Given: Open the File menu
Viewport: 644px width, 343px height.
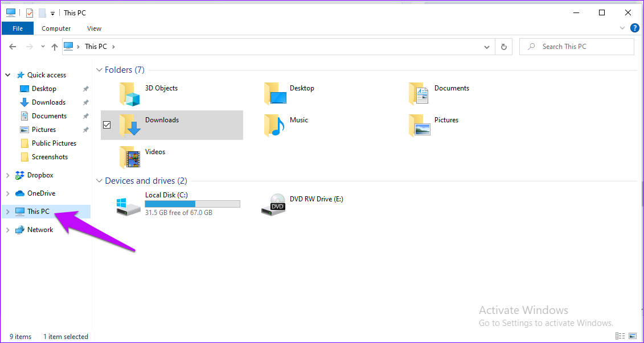Looking at the screenshot, I should (18, 28).
